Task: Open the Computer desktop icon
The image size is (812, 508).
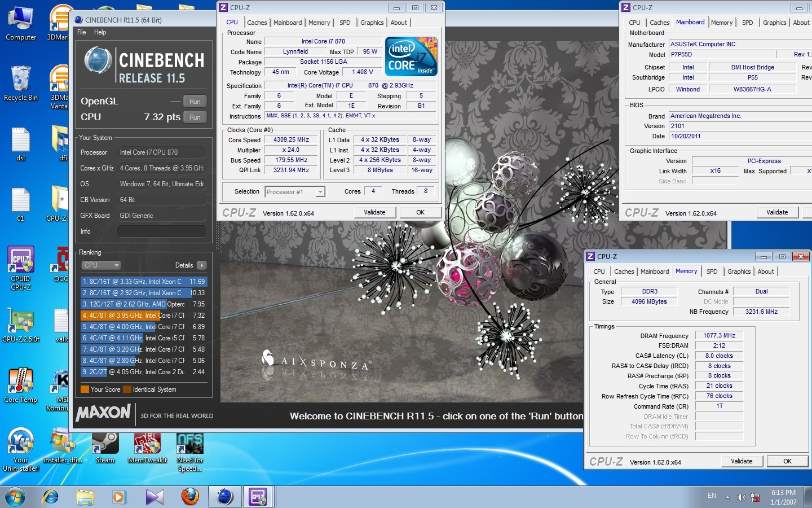Action: pos(21,24)
